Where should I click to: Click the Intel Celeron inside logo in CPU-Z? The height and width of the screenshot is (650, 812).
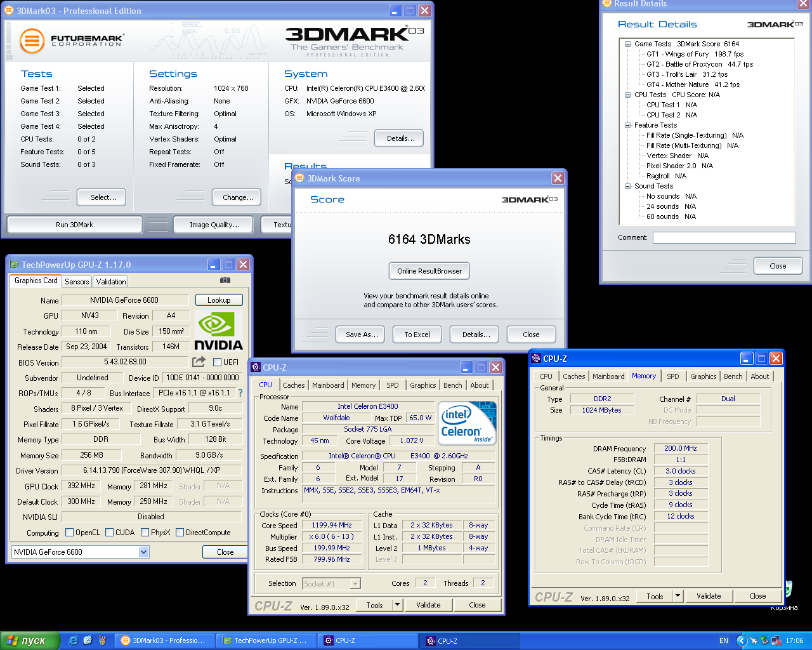point(468,423)
